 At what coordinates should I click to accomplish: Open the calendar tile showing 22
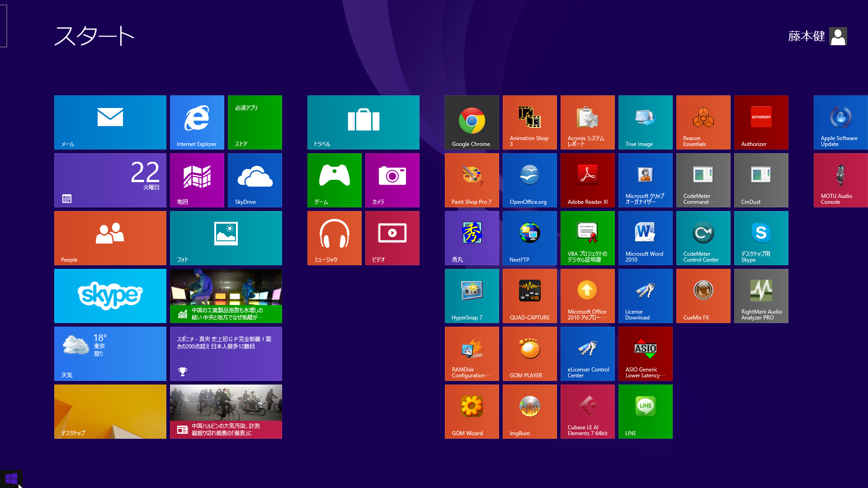click(x=110, y=180)
